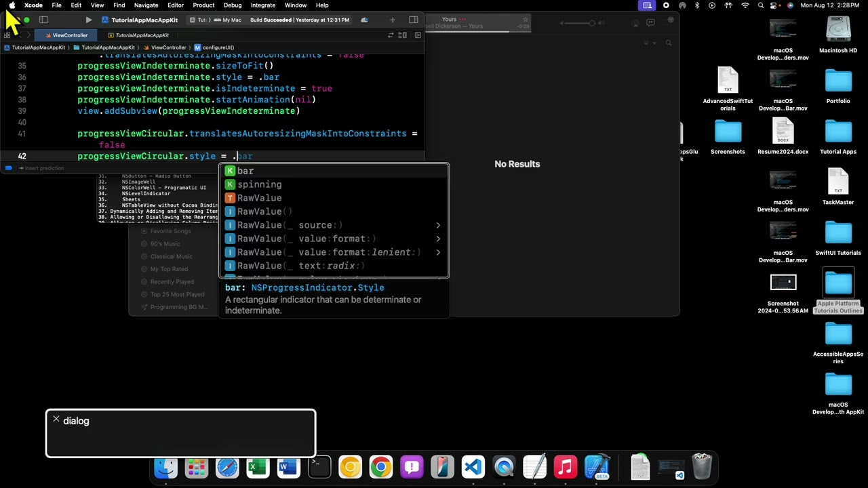
Task: Expand RawValue format lenient completion arrow
Action: tap(438, 252)
